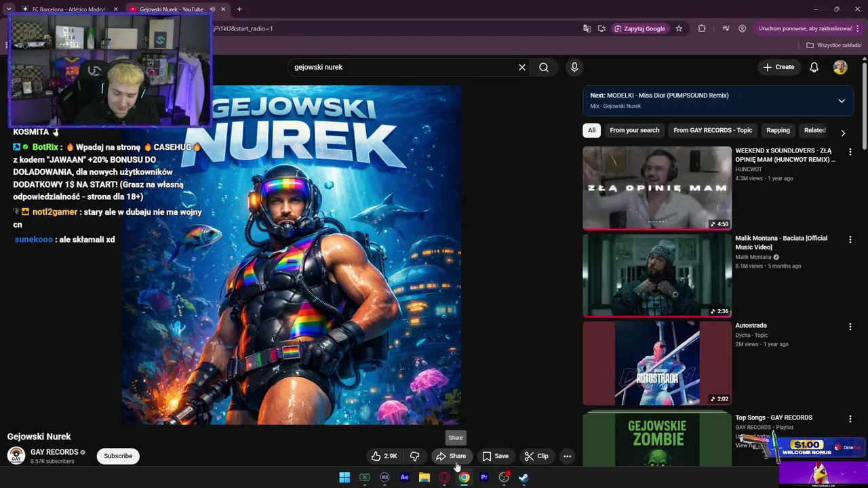The image size is (868, 488).
Task: Open options for Top Songs playlist
Action: pos(850,419)
